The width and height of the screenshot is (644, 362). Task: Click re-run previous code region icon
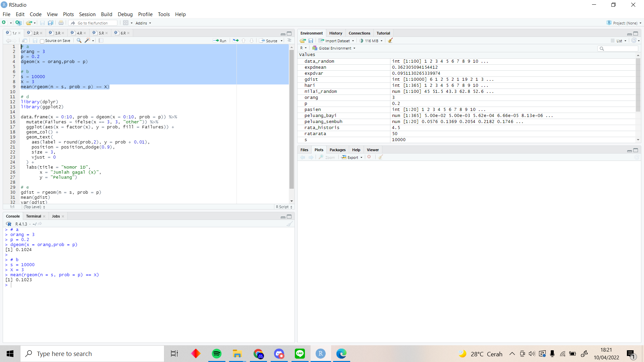point(236,41)
